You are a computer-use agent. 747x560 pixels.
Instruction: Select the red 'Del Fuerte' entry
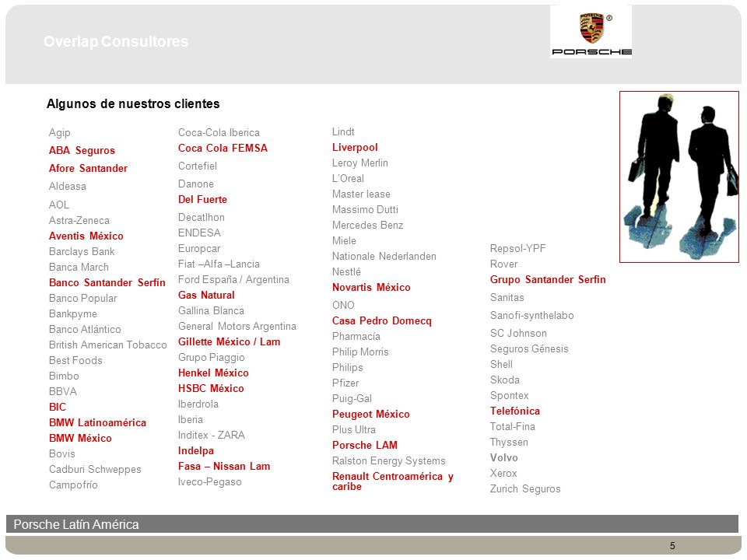[x=202, y=200]
